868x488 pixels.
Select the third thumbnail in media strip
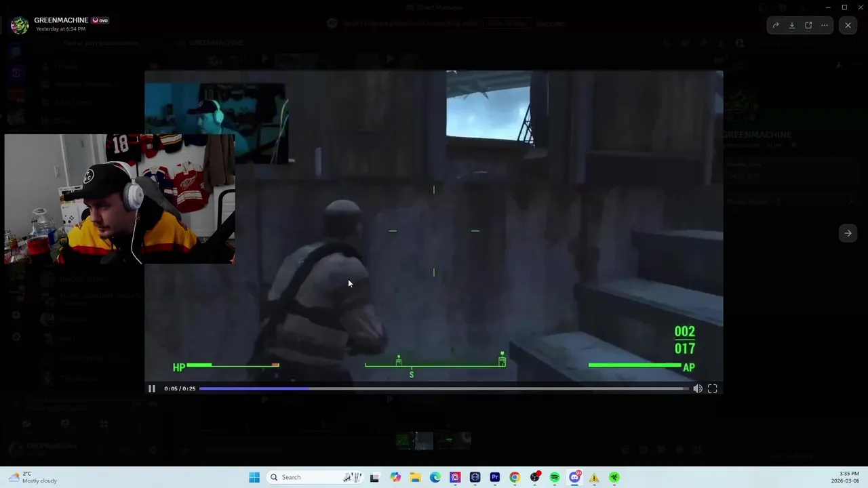(443, 441)
